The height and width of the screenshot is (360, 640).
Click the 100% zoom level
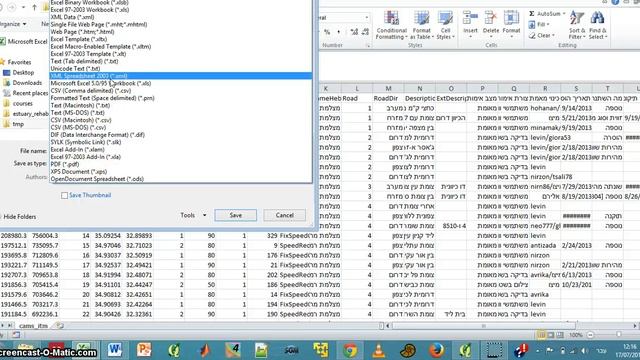click(x=576, y=335)
